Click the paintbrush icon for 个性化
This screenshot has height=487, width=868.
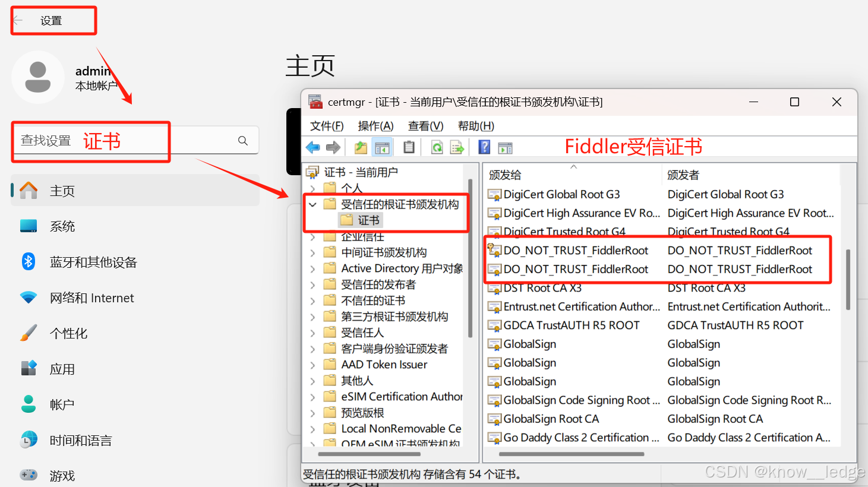29,333
